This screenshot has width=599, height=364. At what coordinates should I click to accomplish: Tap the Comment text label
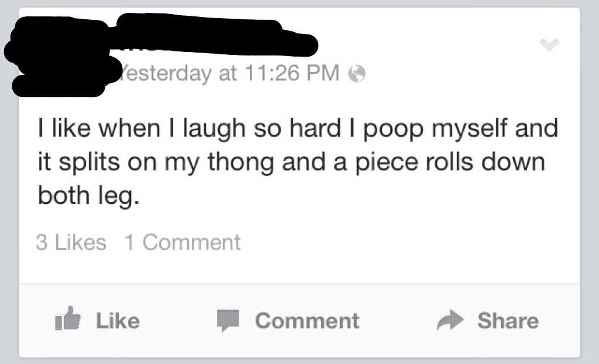(x=307, y=321)
